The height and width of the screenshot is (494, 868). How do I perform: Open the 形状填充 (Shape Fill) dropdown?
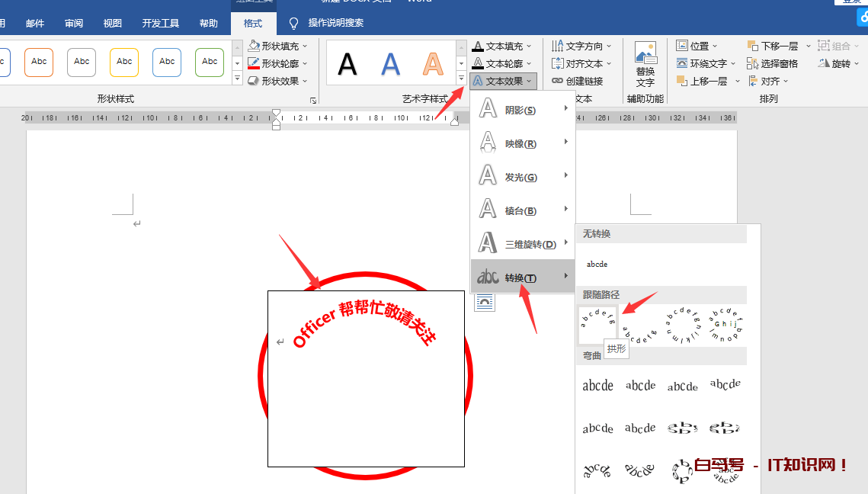coord(278,46)
